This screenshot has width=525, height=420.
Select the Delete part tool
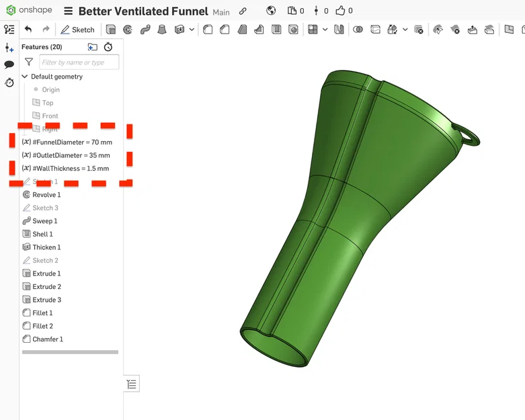(x=419, y=30)
